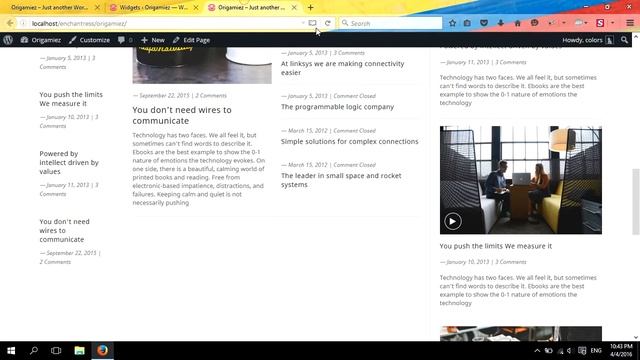Screen dimensions: 640x360
Task: Switch to Firefox on the taskbar
Action: click(102, 351)
